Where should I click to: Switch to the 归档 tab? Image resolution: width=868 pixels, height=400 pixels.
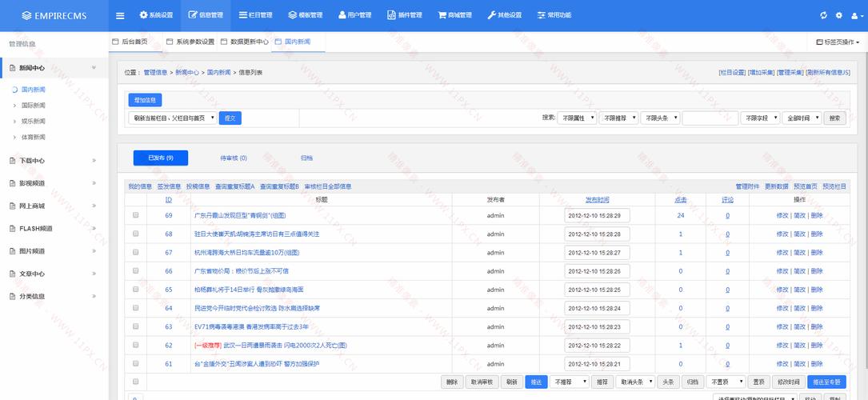pos(306,158)
